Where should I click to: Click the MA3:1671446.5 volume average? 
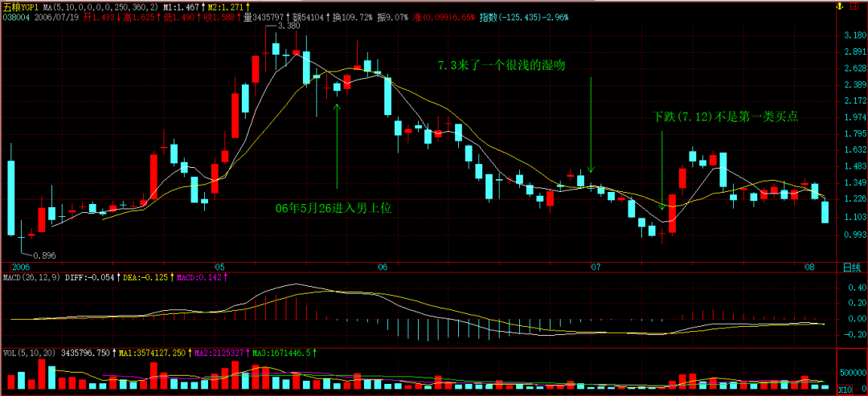(282, 353)
